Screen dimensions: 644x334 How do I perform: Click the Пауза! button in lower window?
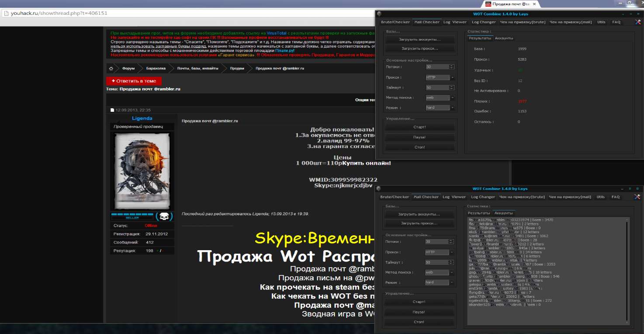[419, 312]
